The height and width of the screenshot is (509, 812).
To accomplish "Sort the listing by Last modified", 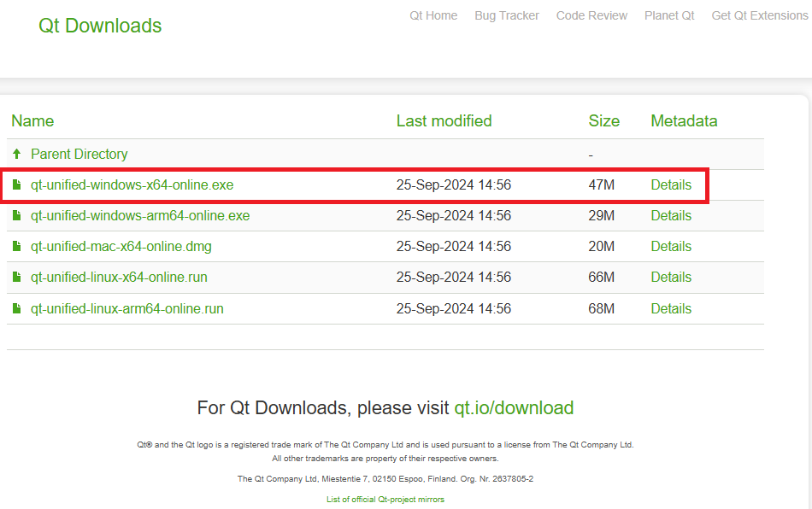I will click(x=444, y=121).
